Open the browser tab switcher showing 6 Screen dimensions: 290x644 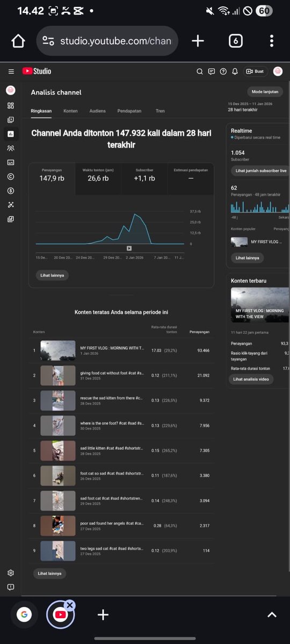[x=236, y=41]
